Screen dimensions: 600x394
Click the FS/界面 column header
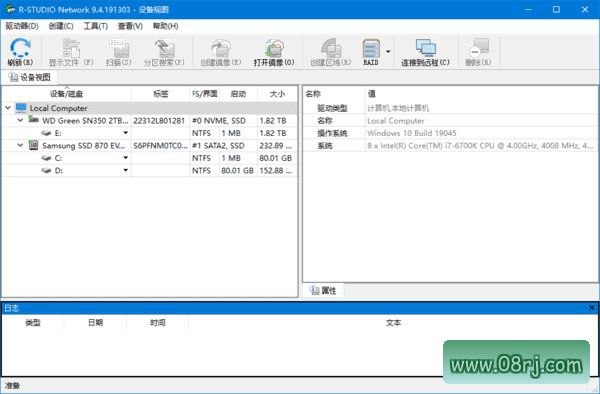point(205,94)
